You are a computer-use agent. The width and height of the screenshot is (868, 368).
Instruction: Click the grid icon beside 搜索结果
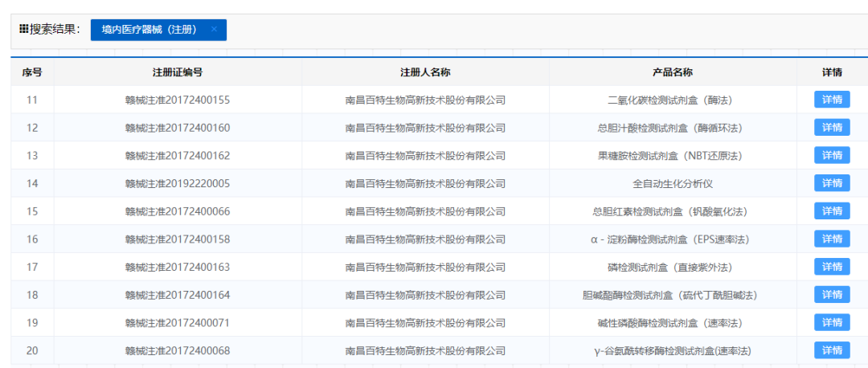[24, 30]
